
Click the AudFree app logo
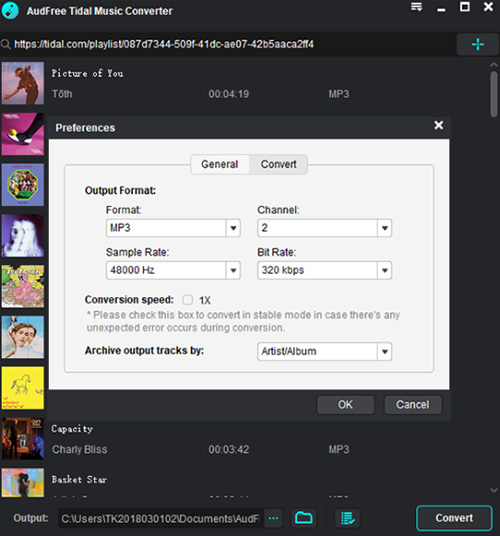point(10,11)
